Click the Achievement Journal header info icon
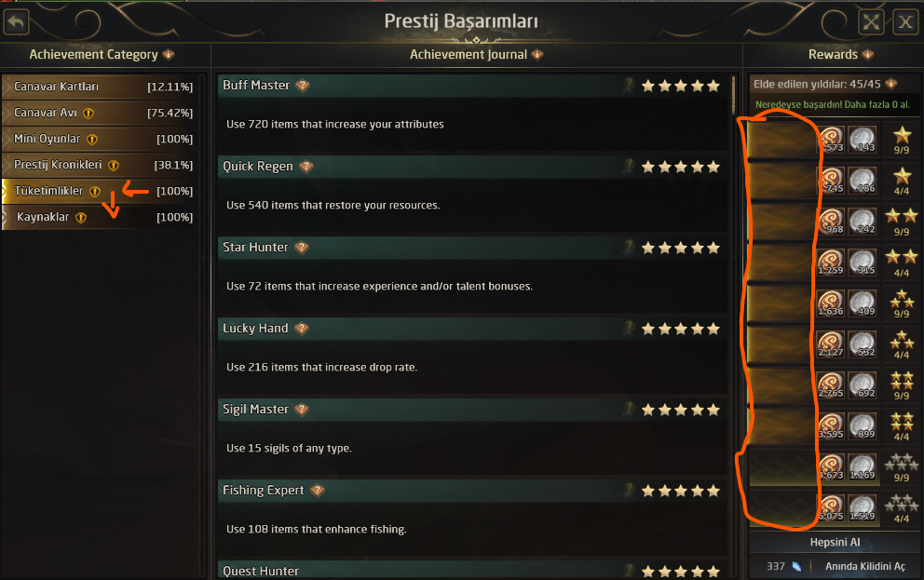The height and width of the screenshot is (580, 924). (537, 55)
